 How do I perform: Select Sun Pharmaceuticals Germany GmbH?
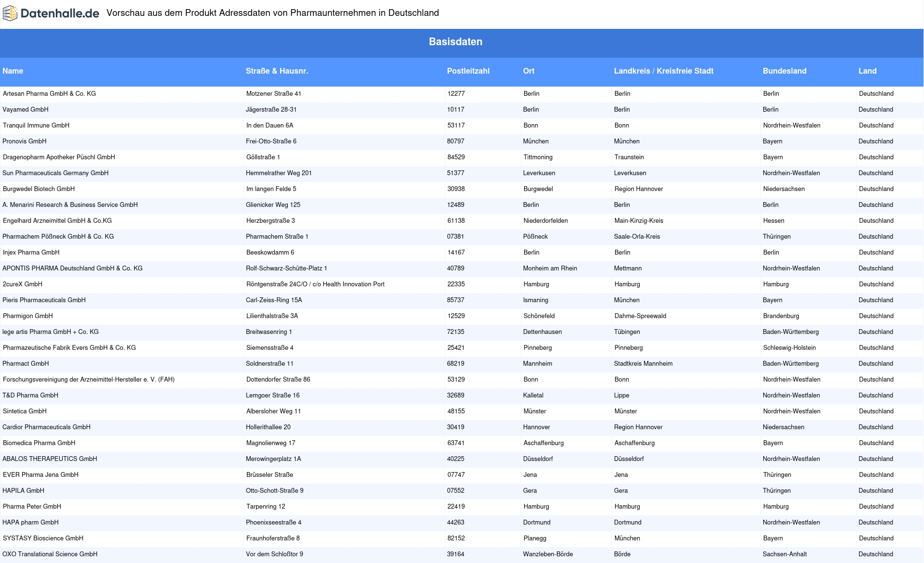55,173
